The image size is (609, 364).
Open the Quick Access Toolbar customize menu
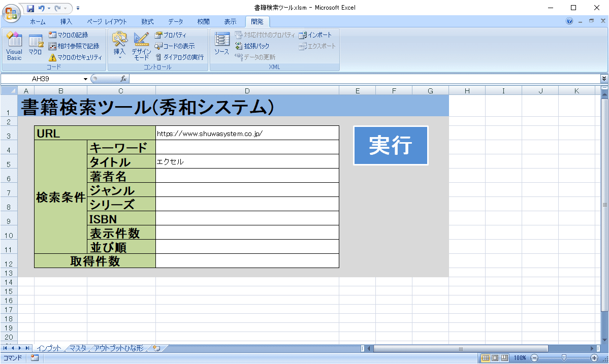(78, 8)
